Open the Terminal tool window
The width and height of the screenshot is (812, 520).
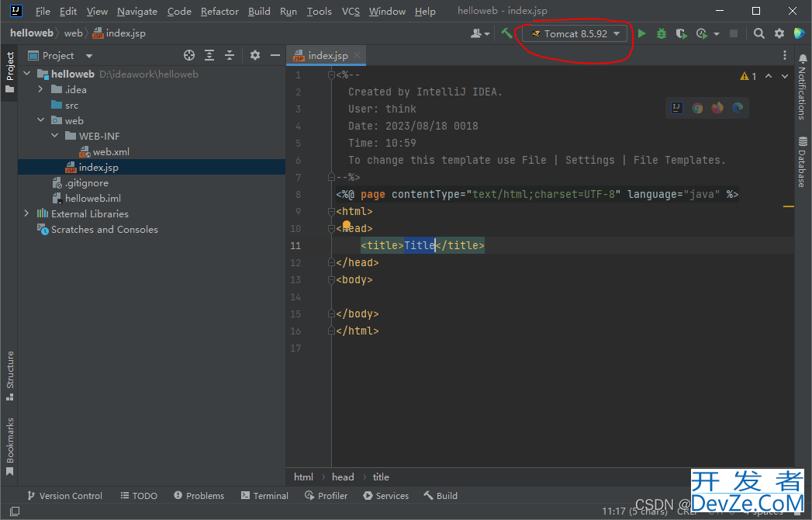264,496
